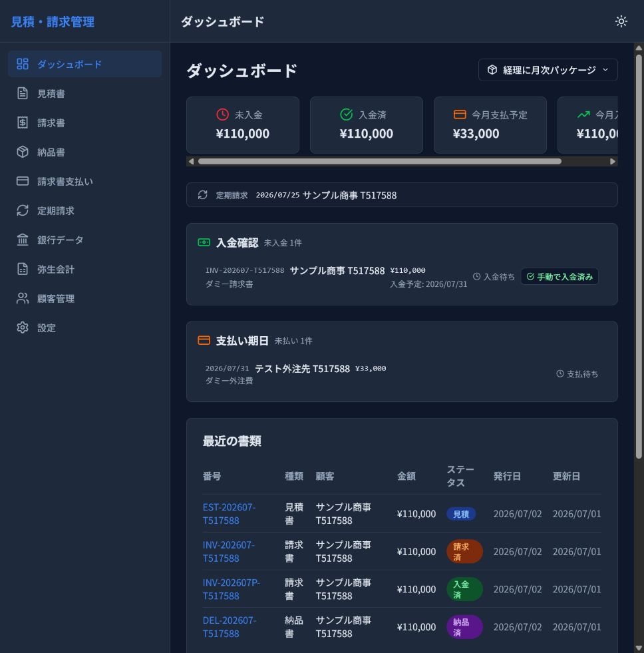
Task: Open link EST-202607-T517588
Action: point(229,513)
